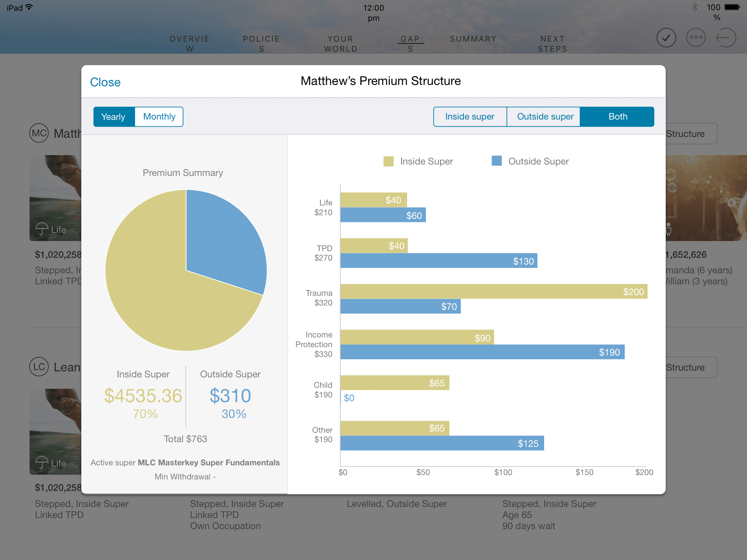
Task: Click Leanne's Structure button
Action: (689, 368)
